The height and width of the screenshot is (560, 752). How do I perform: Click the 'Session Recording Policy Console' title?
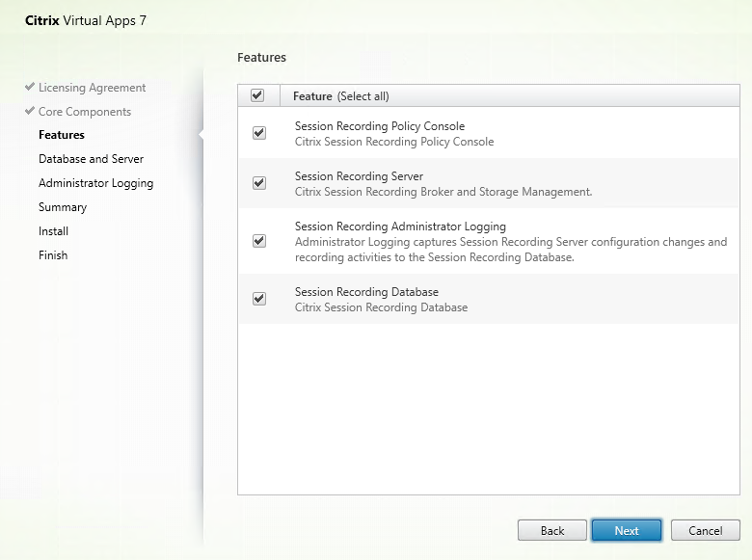coord(380,126)
